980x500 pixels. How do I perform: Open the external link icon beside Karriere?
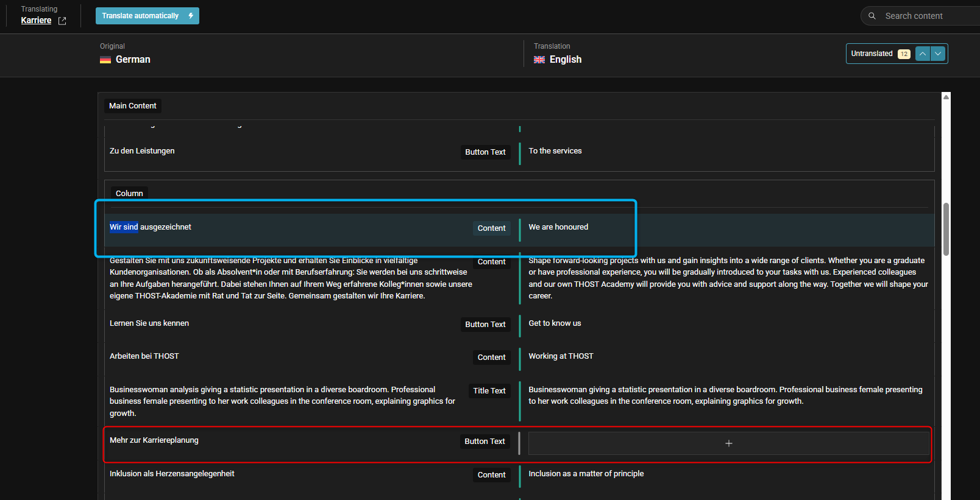62,21
